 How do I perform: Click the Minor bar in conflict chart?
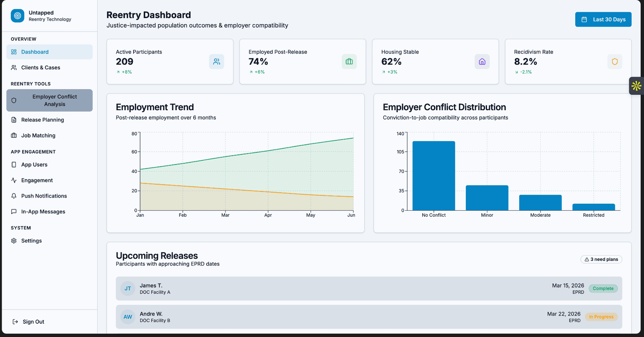(487, 198)
